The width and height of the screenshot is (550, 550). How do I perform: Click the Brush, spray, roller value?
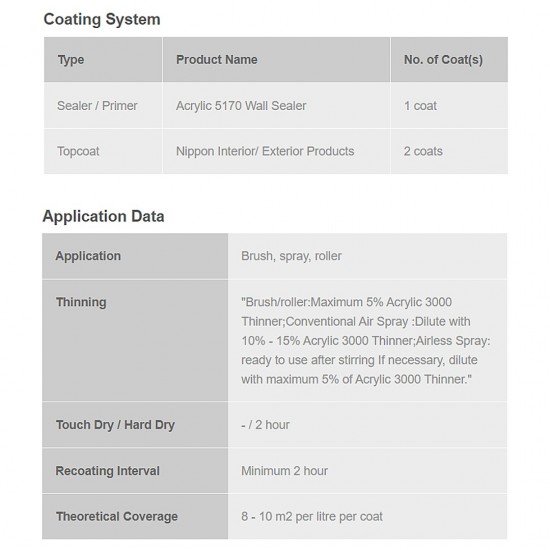point(291,256)
